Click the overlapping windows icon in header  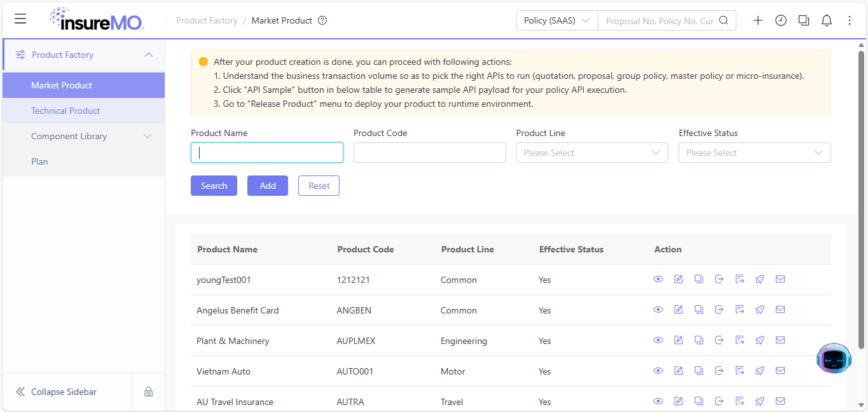(x=804, y=20)
